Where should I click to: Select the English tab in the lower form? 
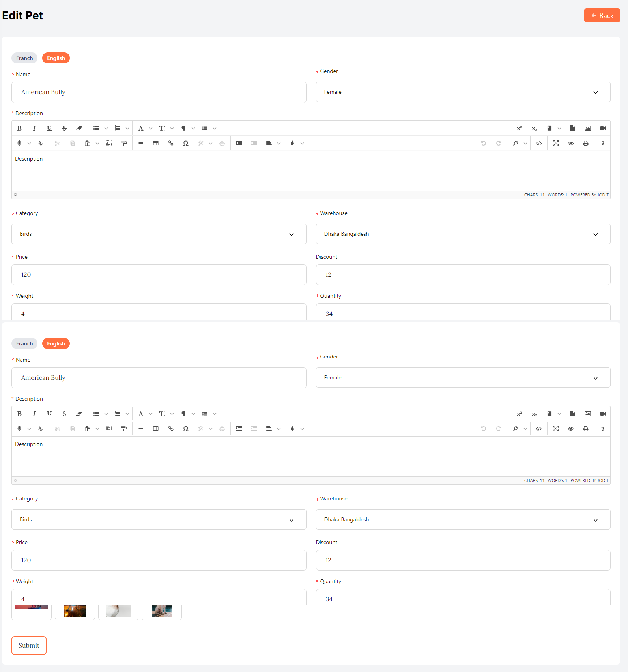tap(56, 343)
